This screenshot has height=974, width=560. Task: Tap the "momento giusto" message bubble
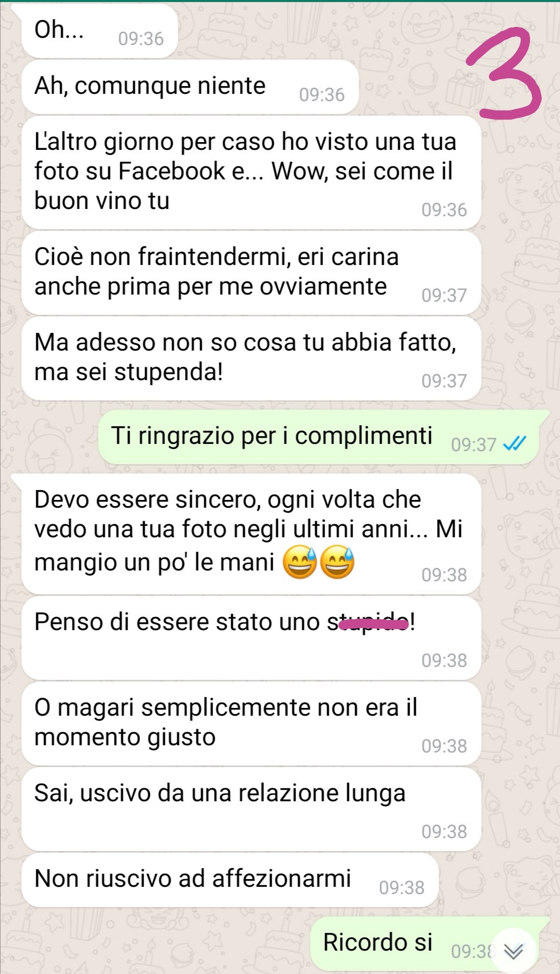point(251,723)
